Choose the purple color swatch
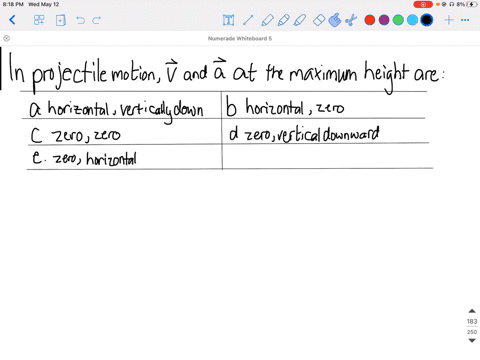480x360 pixels. [384, 20]
